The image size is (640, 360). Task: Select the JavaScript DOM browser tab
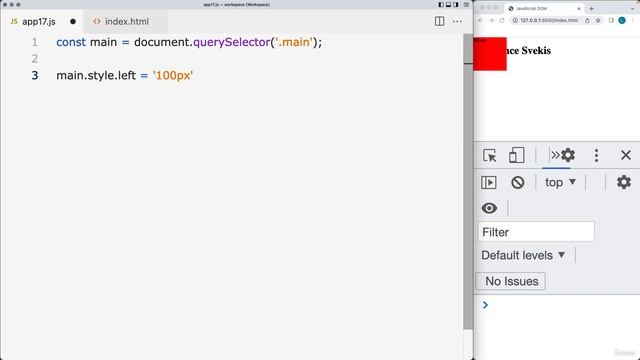[x=543, y=8]
